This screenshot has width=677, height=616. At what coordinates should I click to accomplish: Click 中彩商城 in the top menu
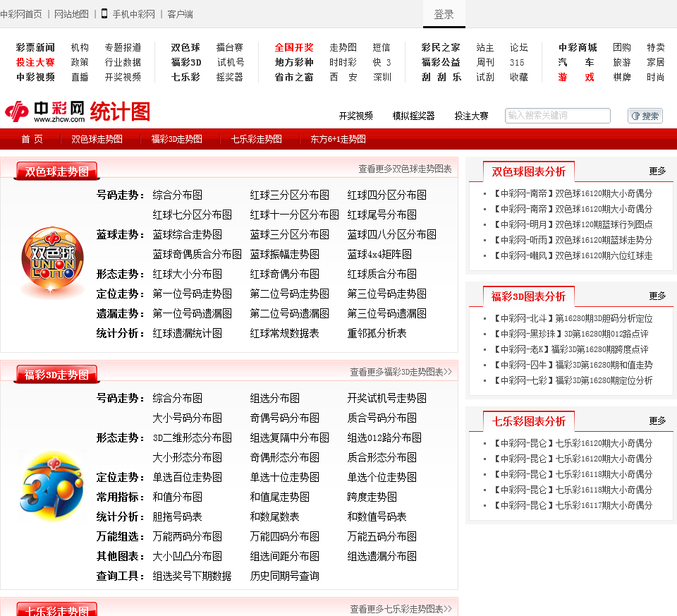(578, 47)
